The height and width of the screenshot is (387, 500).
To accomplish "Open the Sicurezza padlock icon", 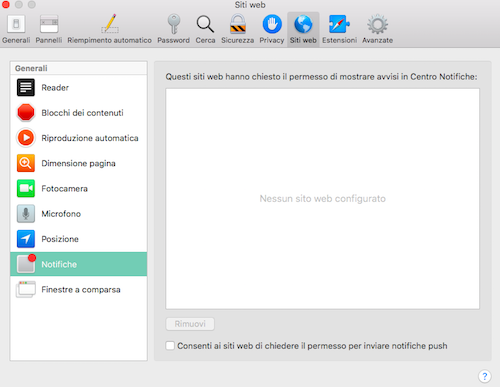I will [x=238, y=24].
